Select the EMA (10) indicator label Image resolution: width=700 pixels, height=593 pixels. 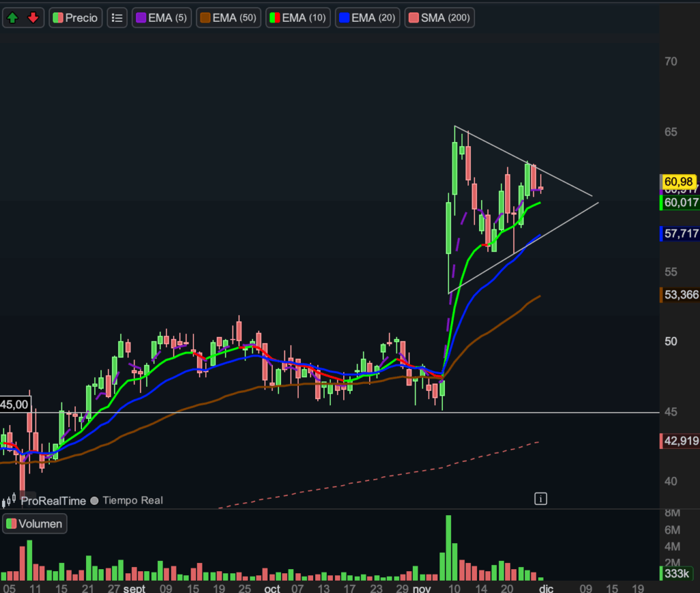coord(297,18)
